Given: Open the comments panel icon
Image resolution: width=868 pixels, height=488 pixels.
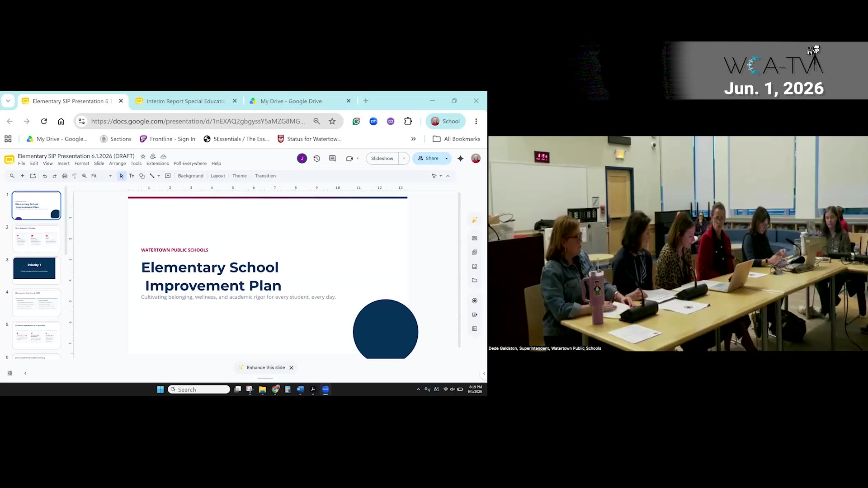Looking at the screenshot, I should [332, 158].
